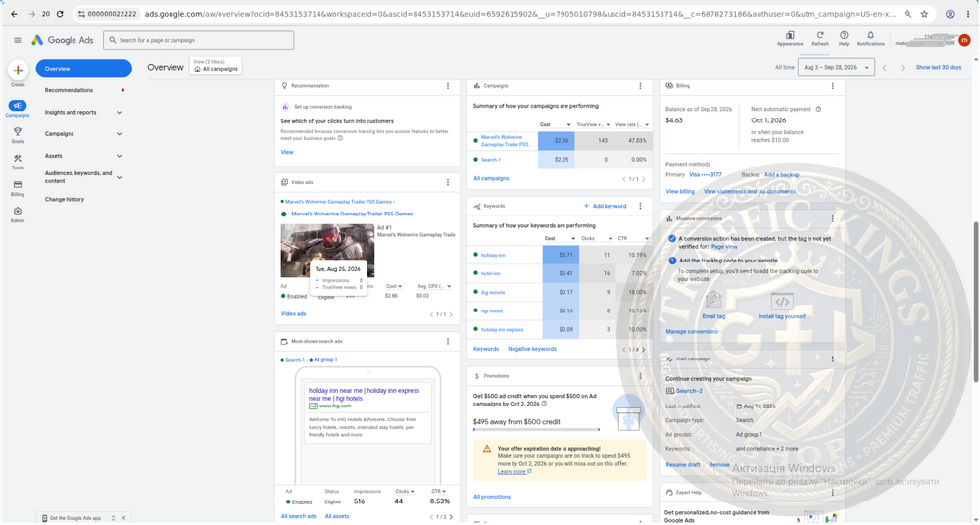Focus the search for page or campaign field
This screenshot has height=525, width=980.
[199, 40]
